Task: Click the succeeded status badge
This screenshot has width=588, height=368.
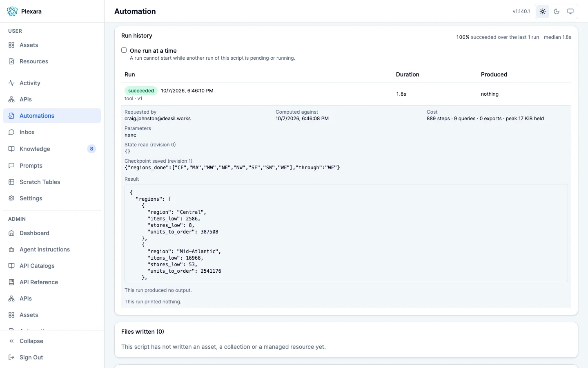Action: 141,91
